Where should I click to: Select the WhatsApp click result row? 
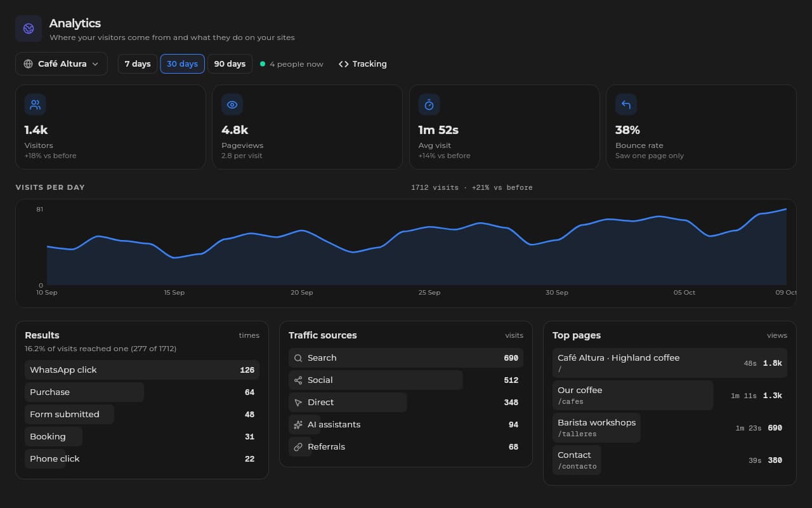pos(142,370)
